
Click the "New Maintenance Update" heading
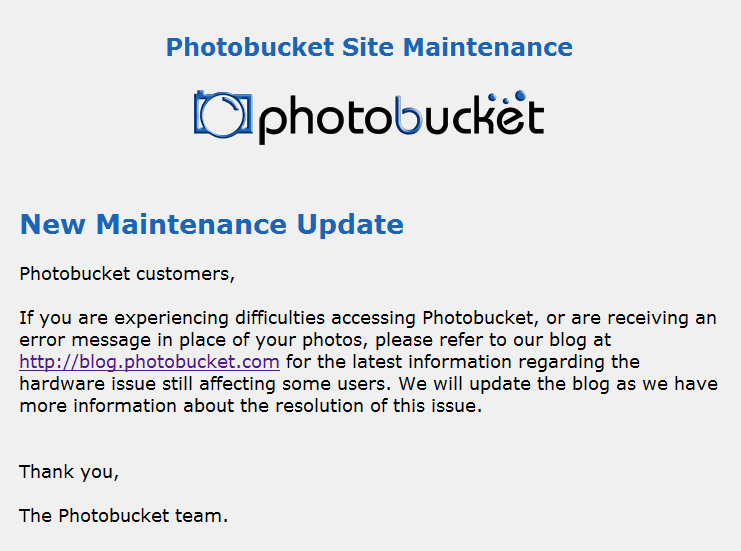pyautogui.click(x=211, y=224)
